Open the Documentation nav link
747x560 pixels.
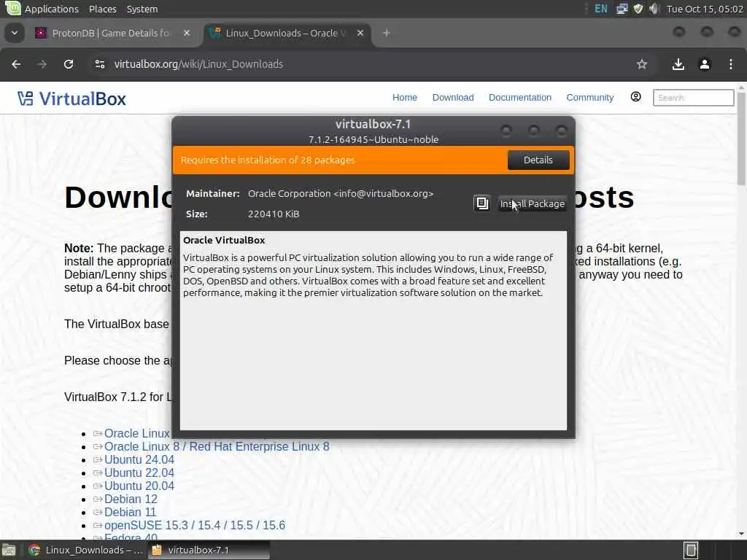pyautogui.click(x=519, y=98)
